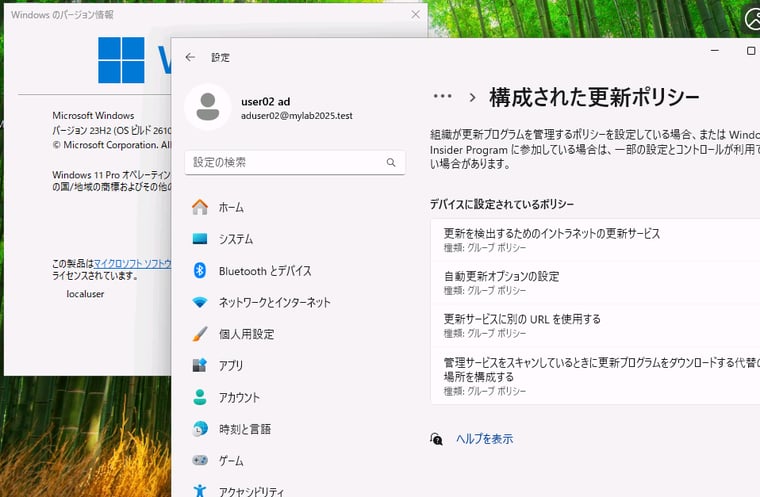
Task: Click the 設定の検索 search box
Action: coord(285,162)
